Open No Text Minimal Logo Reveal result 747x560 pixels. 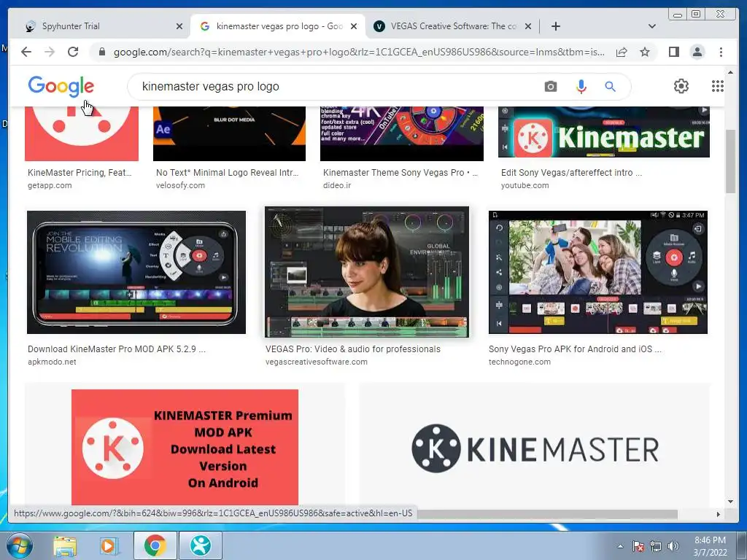point(228,172)
